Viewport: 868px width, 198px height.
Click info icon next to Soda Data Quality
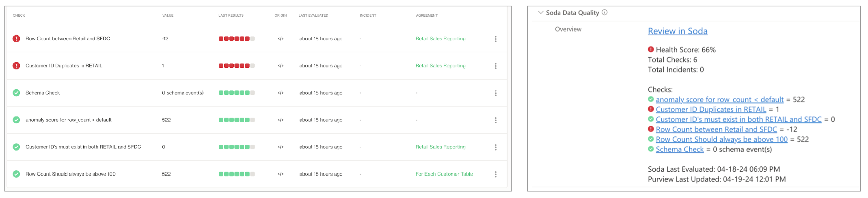[605, 13]
